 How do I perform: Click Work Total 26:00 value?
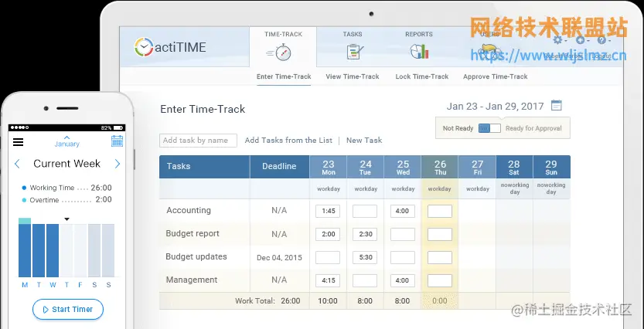291,301
